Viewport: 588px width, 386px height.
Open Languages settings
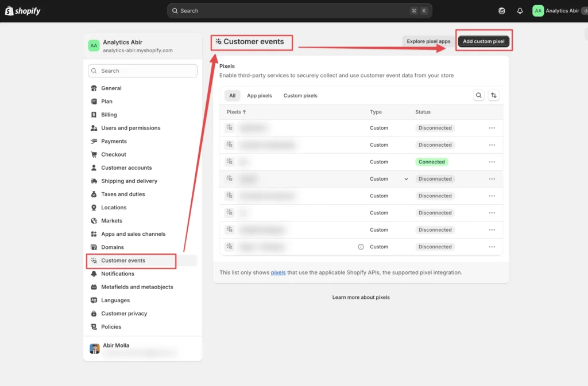[115, 301]
